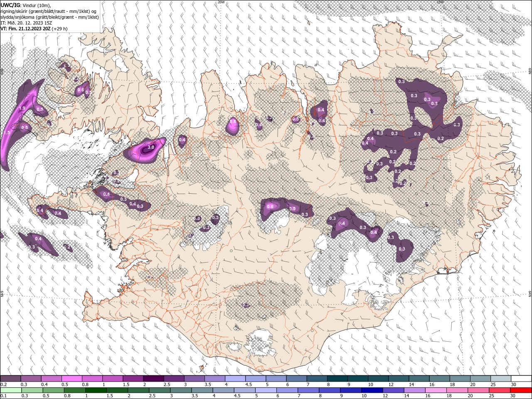
Task: Click the 12 label in the upper legend row
Action: (x=391, y=384)
